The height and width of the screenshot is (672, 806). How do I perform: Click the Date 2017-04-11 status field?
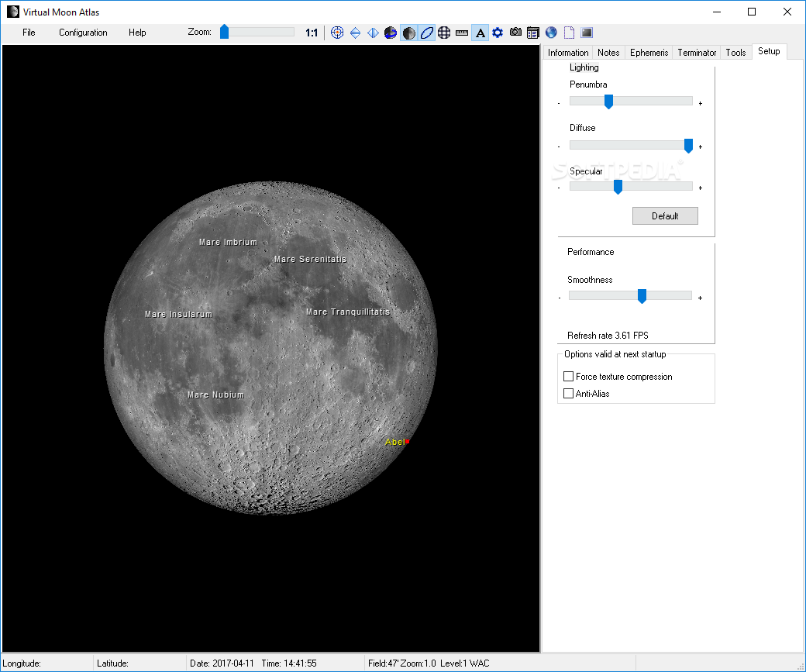coord(222,663)
